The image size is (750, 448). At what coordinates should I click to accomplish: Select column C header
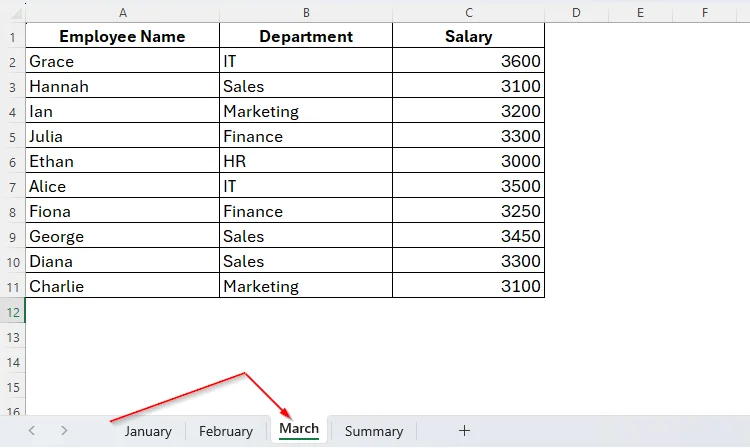click(469, 13)
